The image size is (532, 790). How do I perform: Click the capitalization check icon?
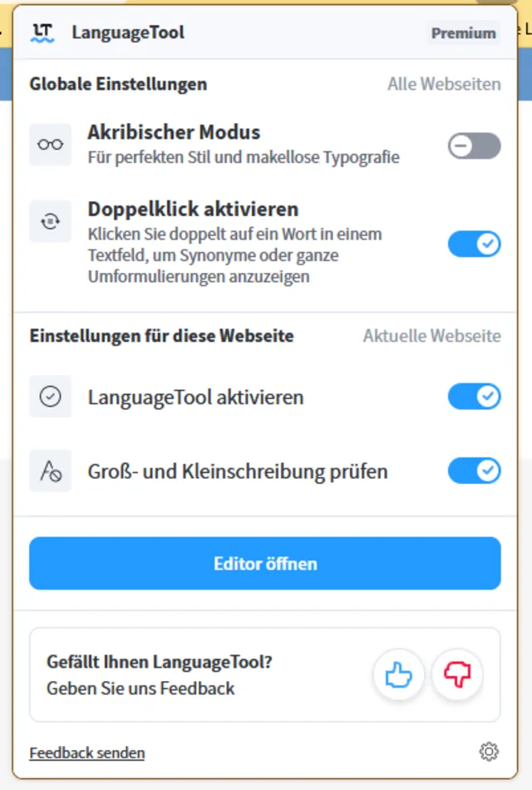click(50, 472)
